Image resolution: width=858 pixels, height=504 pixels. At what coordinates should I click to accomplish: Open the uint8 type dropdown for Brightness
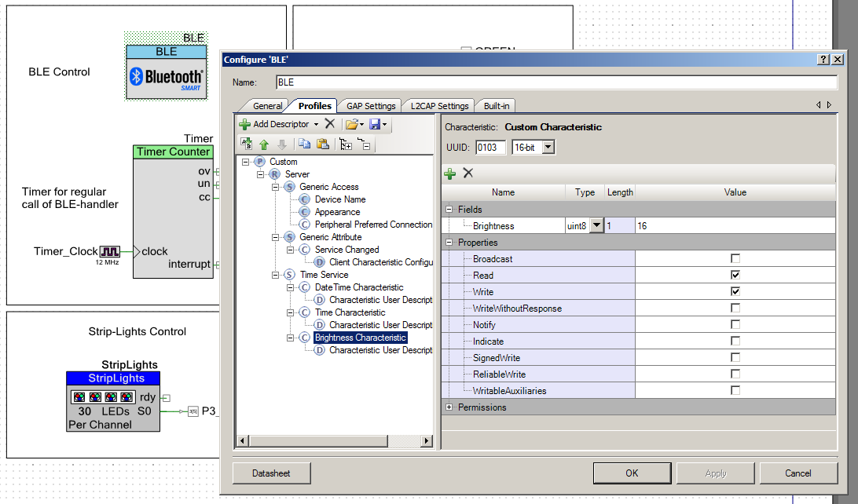(x=596, y=226)
